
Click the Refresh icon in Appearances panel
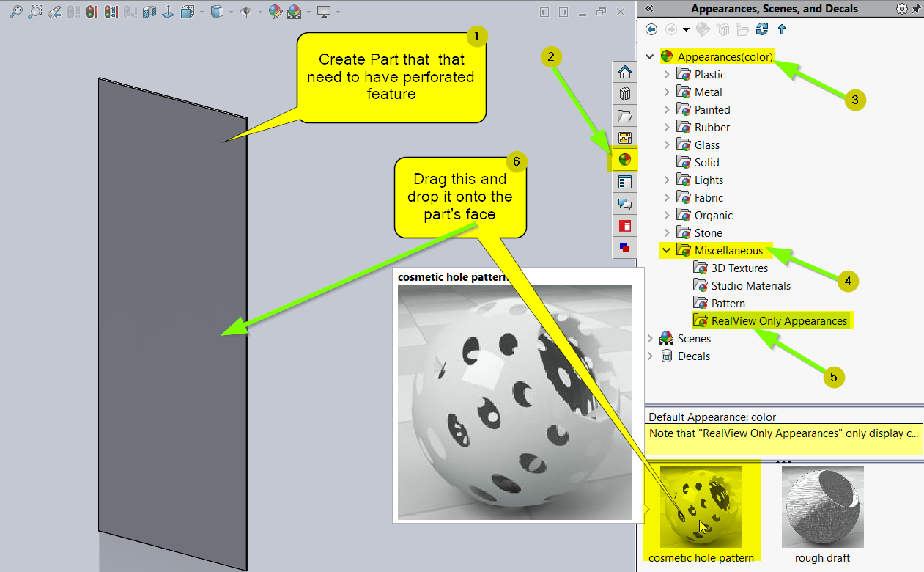tap(762, 29)
